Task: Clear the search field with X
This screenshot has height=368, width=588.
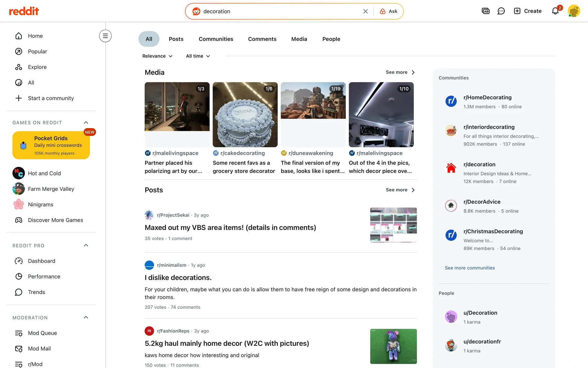Action: coord(365,11)
